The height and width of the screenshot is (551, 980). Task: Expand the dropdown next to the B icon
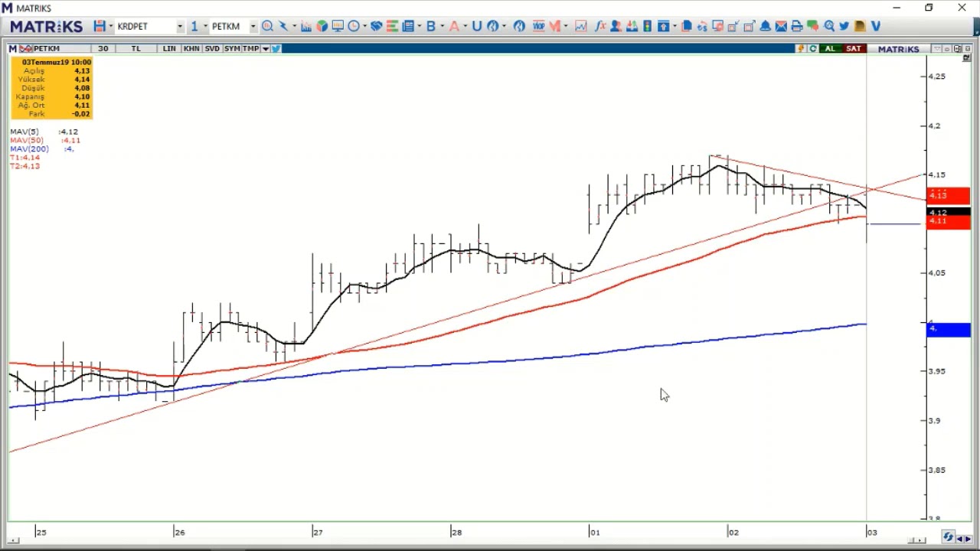[x=443, y=26]
